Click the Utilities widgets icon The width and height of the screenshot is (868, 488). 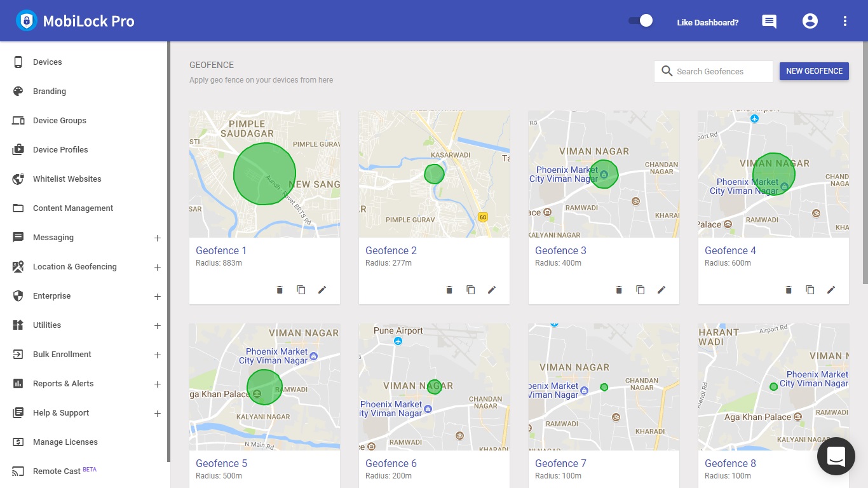click(18, 325)
